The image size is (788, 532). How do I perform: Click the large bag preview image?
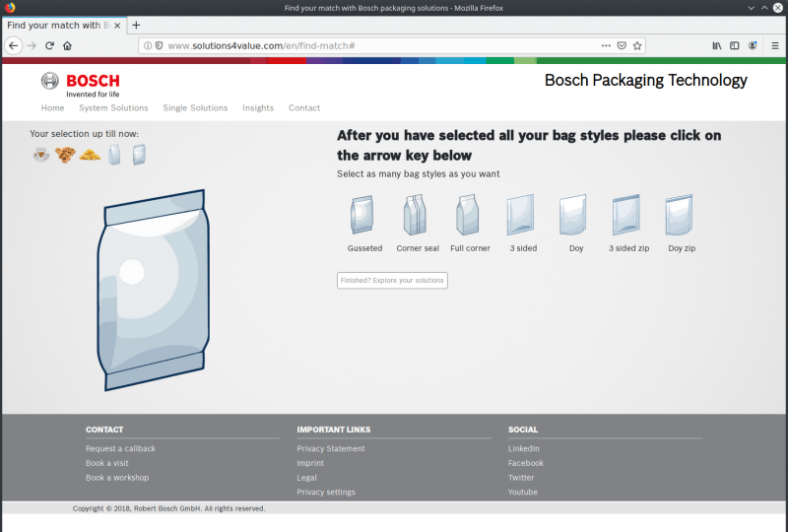153,291
